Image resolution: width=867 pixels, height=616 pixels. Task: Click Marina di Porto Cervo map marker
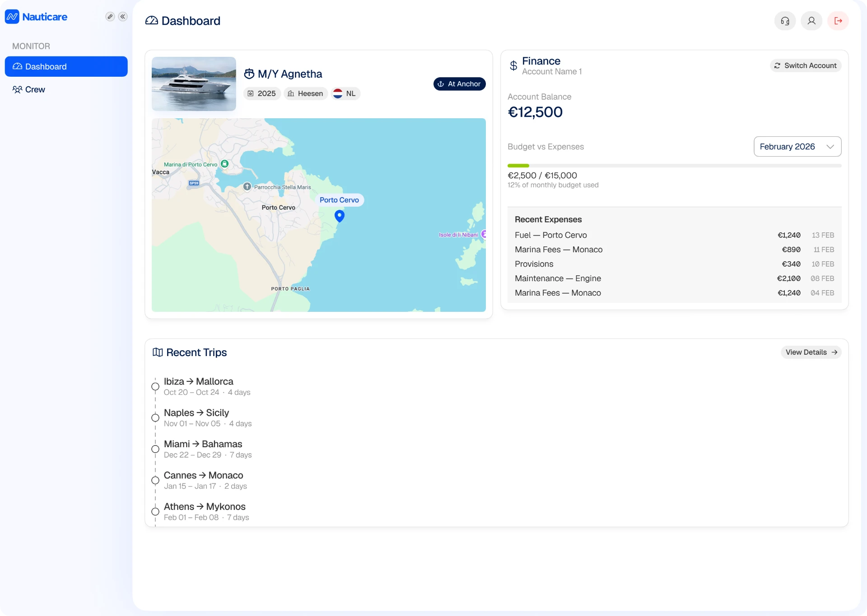[224, 164]
